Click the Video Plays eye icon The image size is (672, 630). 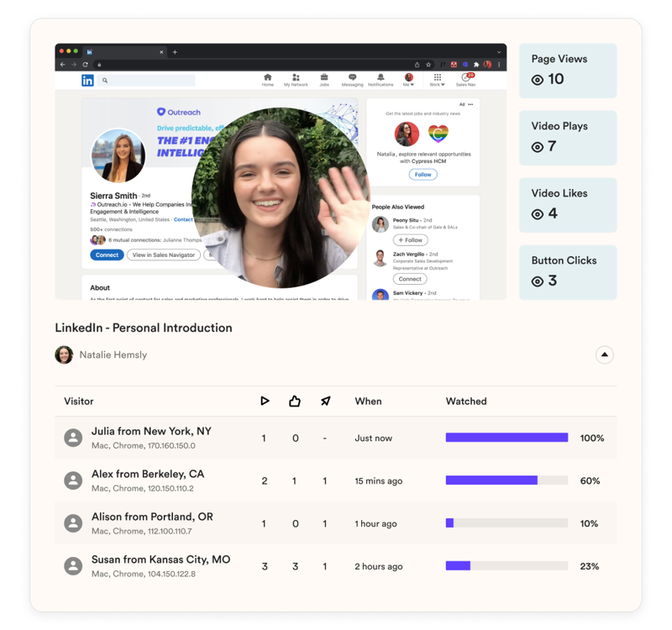point(538,147)
